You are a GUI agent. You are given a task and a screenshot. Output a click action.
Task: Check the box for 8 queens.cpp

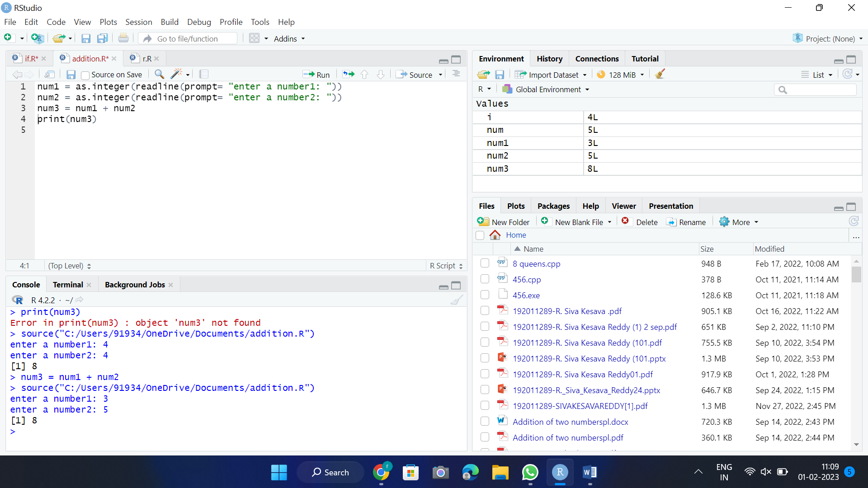pyautogui.click(x=485, y=263)
